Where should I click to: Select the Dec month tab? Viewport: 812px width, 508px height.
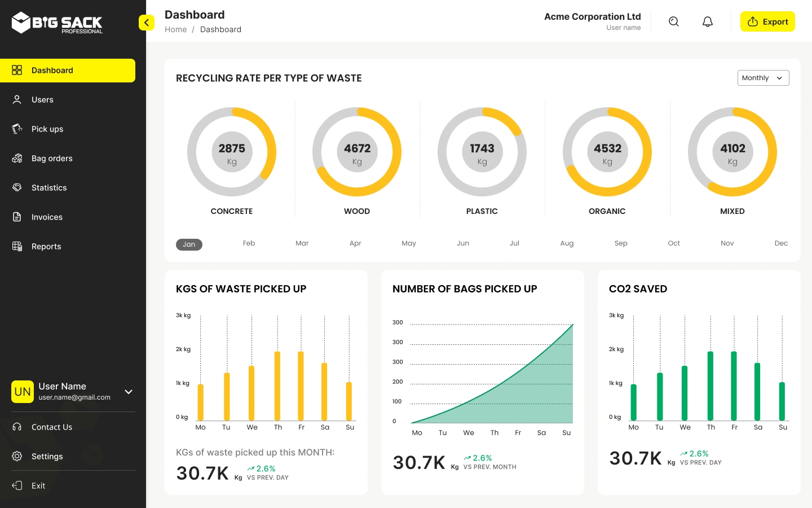781,243
